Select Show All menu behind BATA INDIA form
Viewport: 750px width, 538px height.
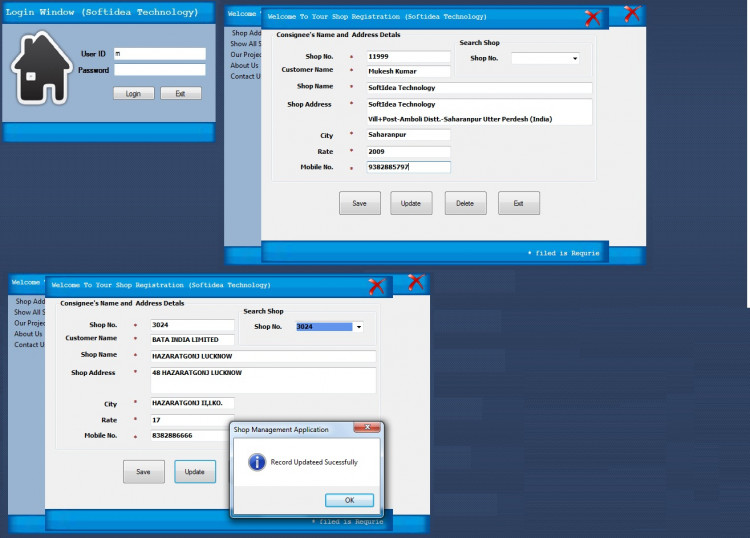point(28,312)
